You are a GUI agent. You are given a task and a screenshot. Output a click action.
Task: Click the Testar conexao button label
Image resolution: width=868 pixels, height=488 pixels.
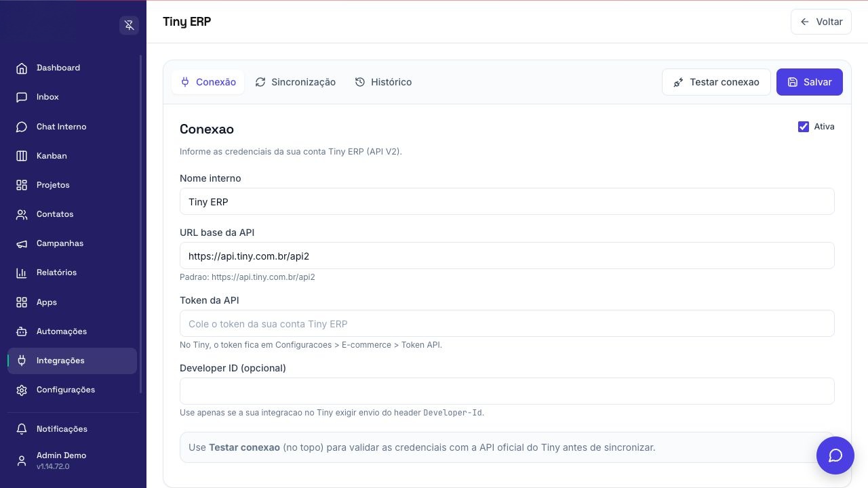724,82
